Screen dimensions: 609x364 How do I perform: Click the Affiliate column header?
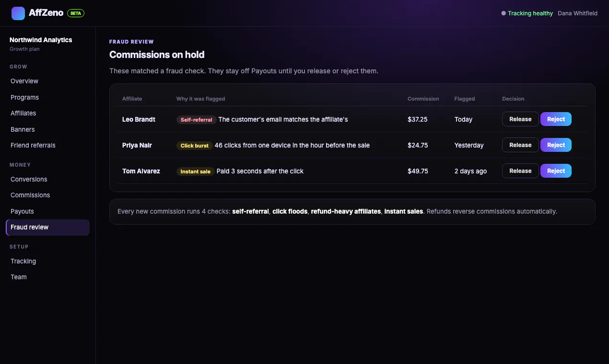(132, 99)
